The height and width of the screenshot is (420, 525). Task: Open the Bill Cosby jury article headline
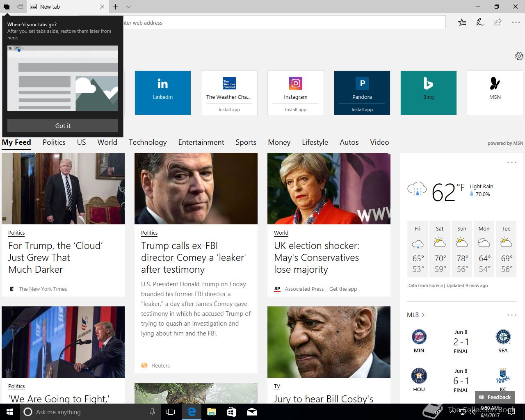pyautogui.click(x=324, y=399)
